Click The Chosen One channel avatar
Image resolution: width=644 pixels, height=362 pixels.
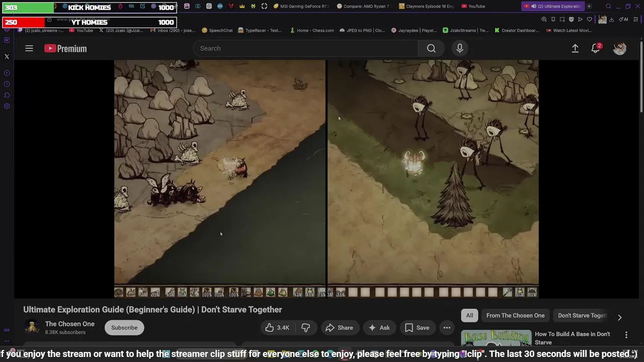point(32,328)
